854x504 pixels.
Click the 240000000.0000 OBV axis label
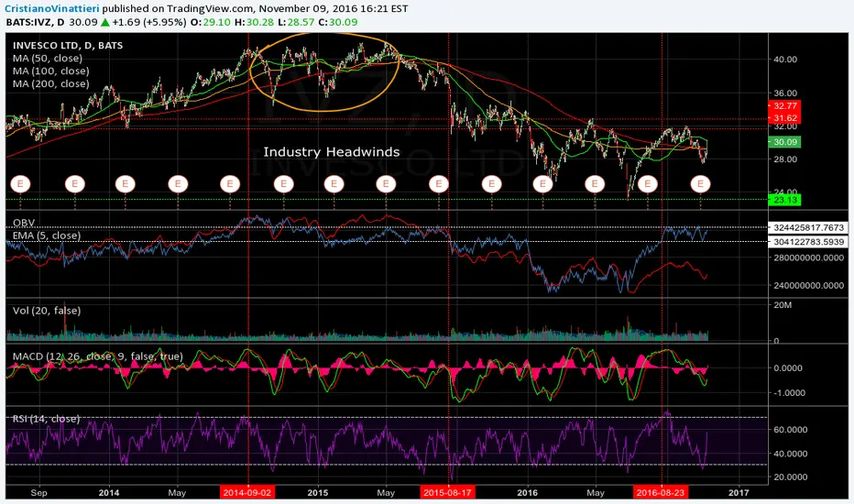pos(809,286)
